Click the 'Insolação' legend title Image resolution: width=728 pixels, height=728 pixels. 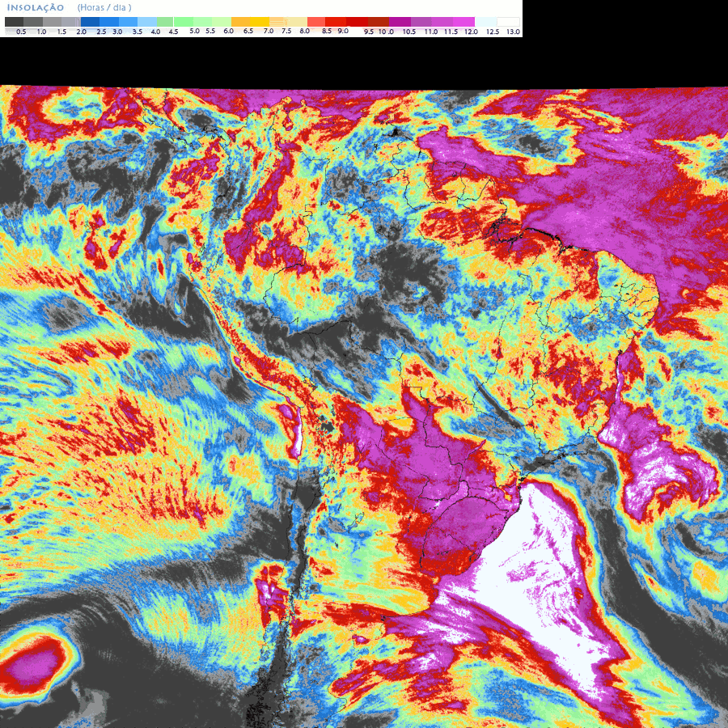coord(36,7)
